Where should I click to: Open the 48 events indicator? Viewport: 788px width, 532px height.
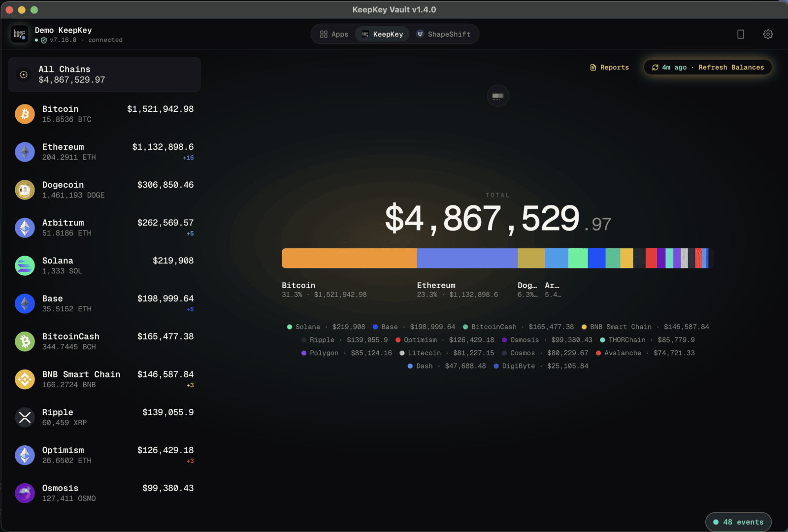[738, 522]
